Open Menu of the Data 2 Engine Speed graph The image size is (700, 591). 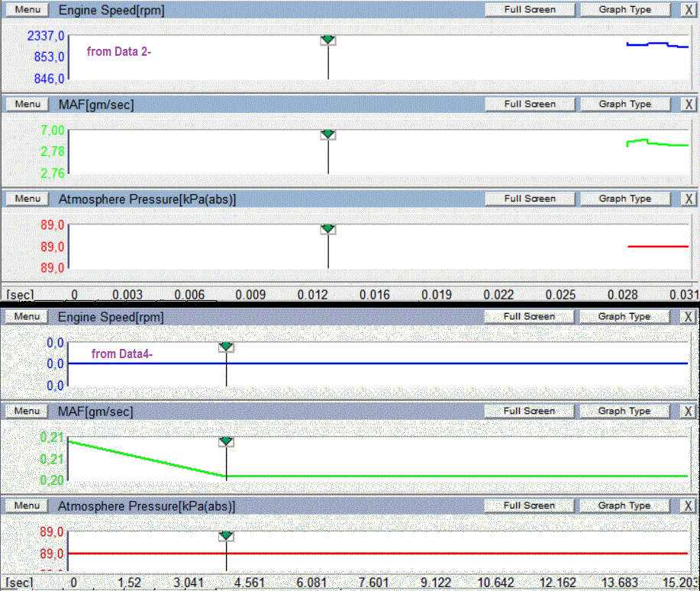click(x=27, y=10)
